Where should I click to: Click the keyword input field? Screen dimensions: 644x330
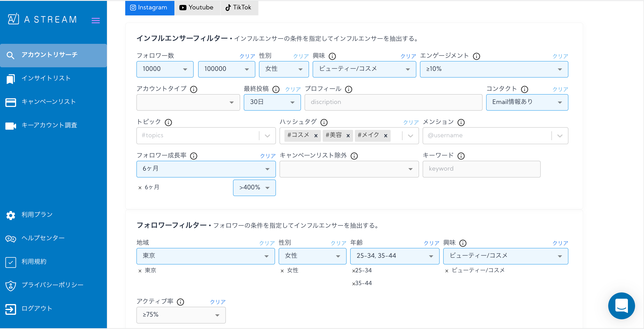pyautogui.click(x=481, y=169)
